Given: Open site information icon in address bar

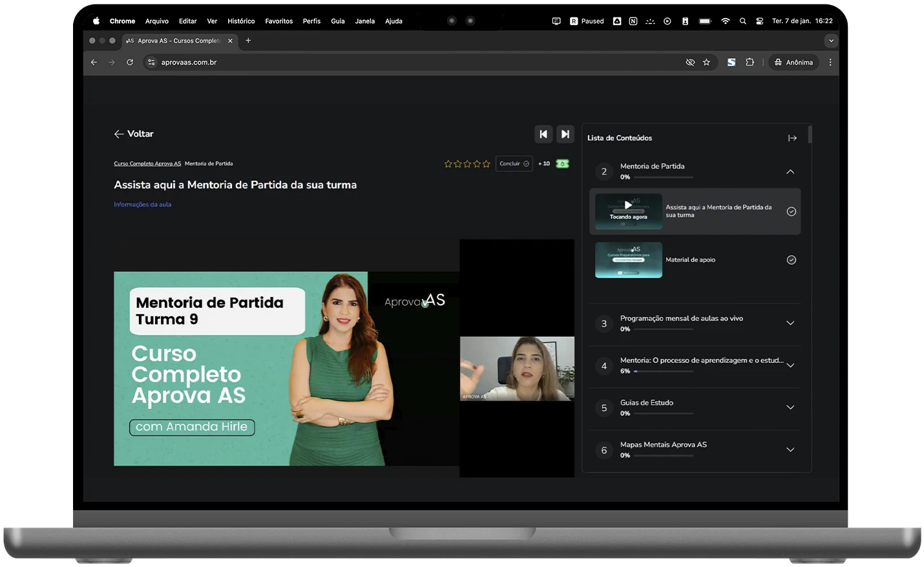Looking at the screenshot, I should 152,63.
